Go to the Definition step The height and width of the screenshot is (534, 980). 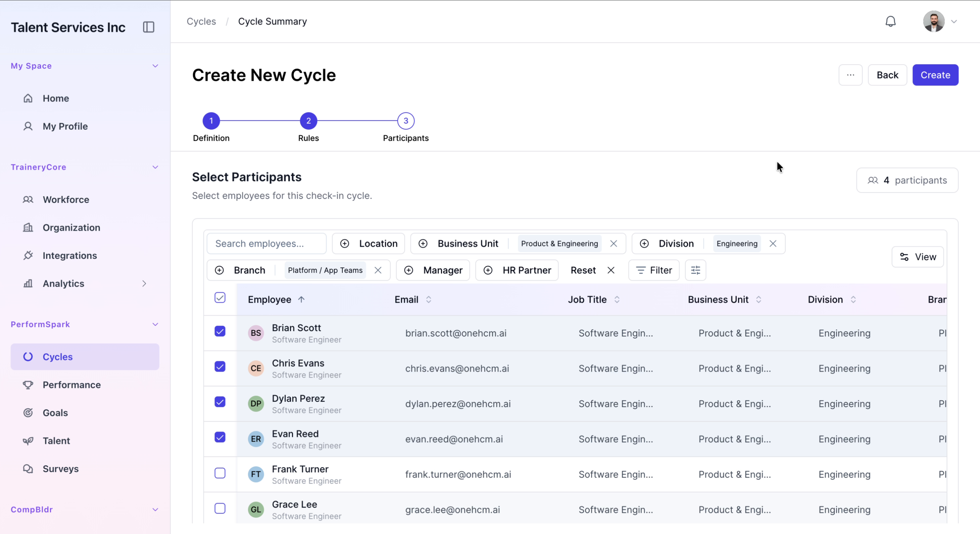(211, 121)
